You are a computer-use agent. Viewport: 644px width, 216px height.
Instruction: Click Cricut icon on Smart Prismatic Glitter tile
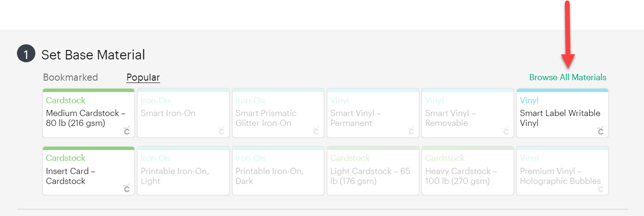pos(316,131)
